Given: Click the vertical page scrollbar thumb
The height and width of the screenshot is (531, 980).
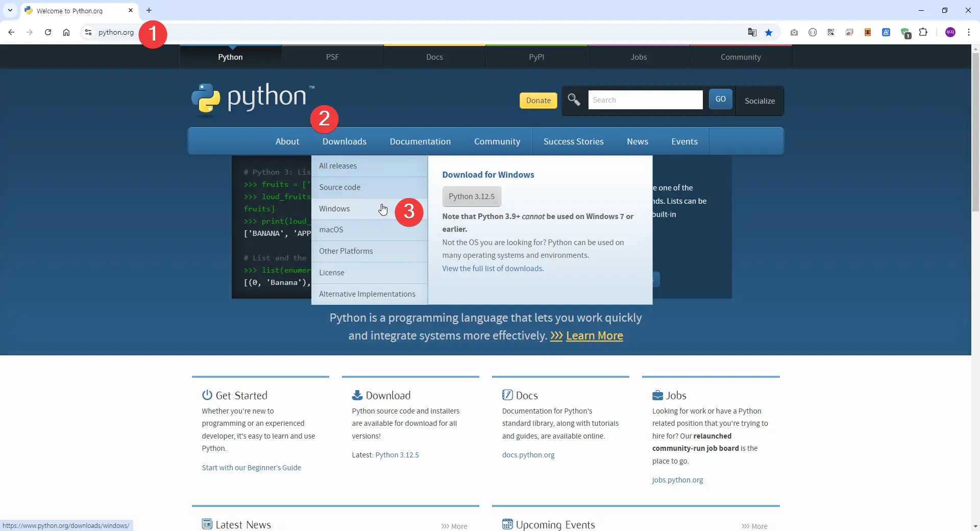Looking at the screenshot, I should click(975, 132).
